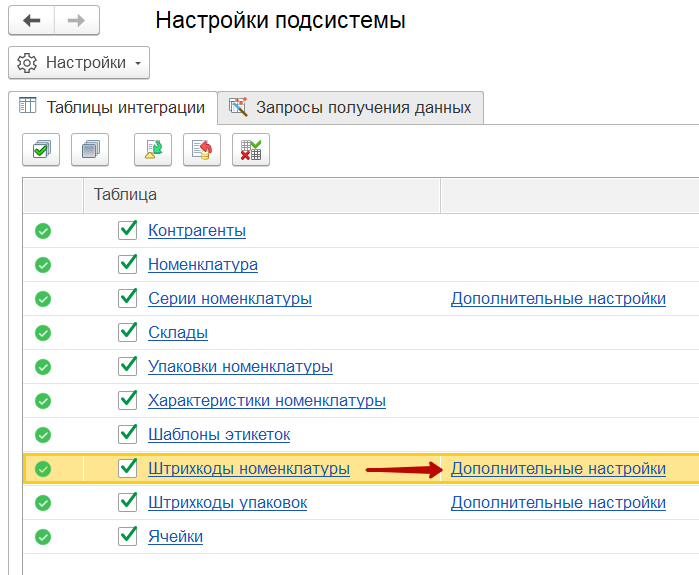Click the table check and cross icon

click(251, 150)
